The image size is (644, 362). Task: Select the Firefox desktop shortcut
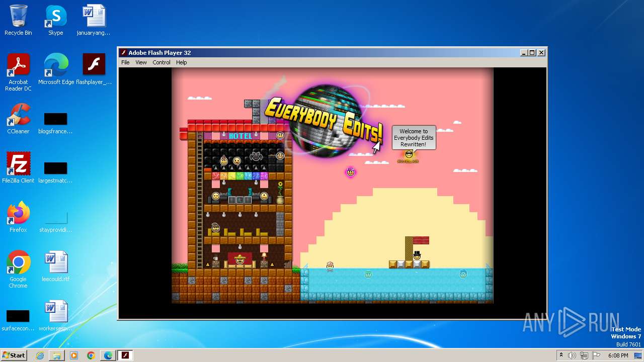pyautogui.click(x=18, y=217)
